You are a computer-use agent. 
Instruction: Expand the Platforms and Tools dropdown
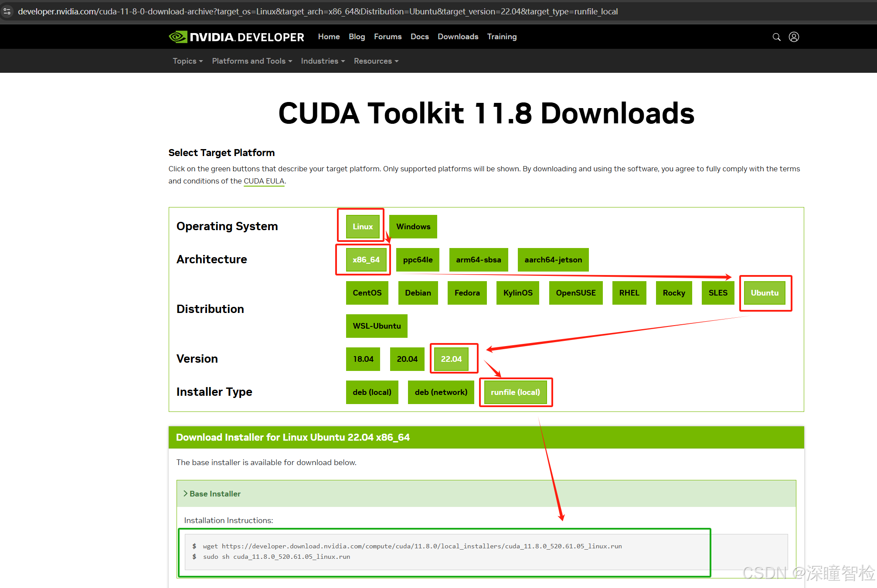[x=252, y=61]
